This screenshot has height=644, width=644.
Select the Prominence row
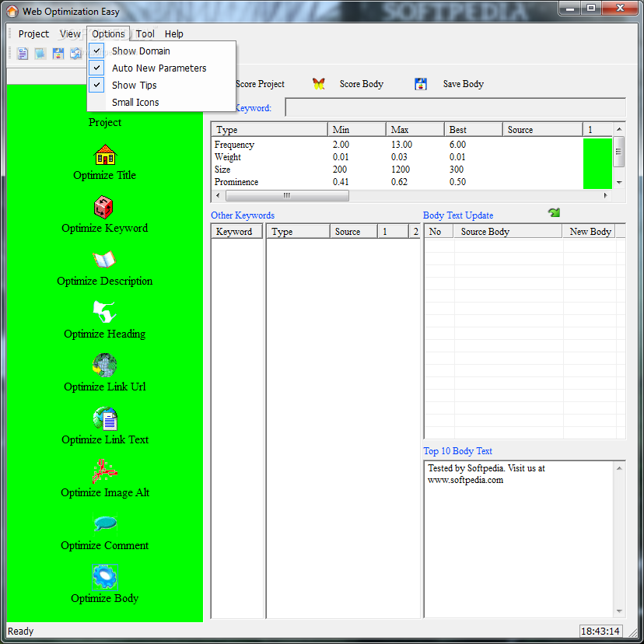click(397, 181)
